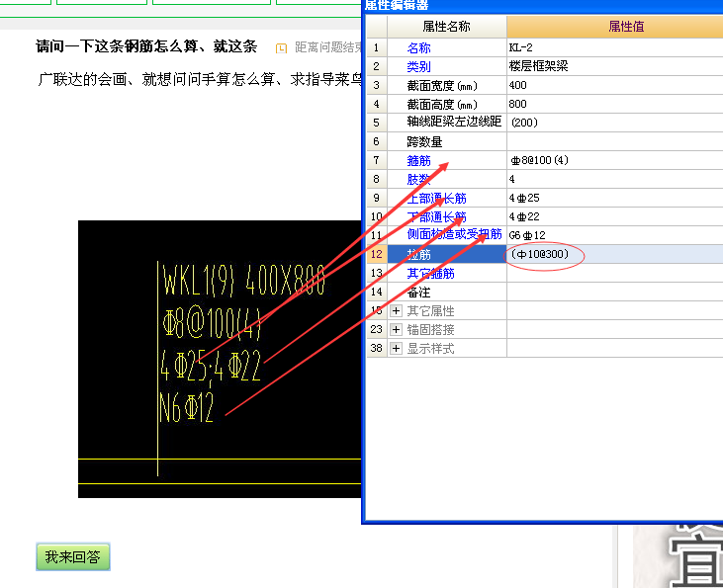This screenshot has width=723, height=588.
Task: Click the 截面高度(mm) row label
Action: (442, 105)
